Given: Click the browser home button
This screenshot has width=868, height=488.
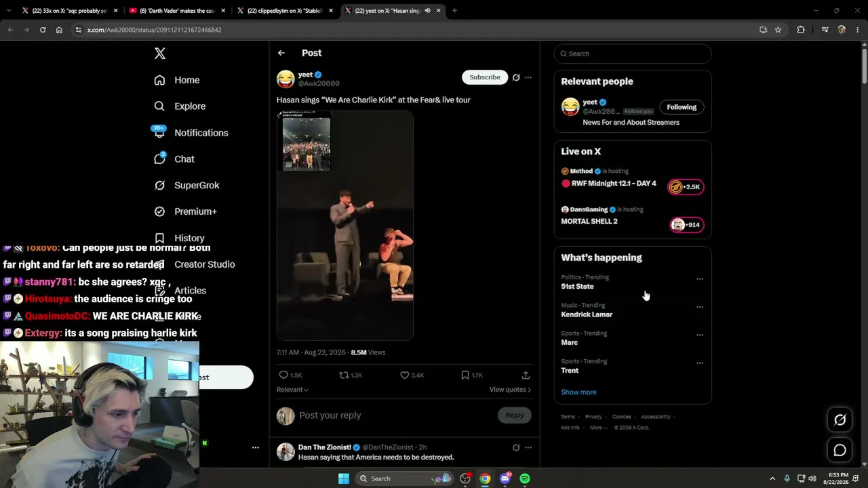Looking at the screenshot, I should tap(59, 30).
